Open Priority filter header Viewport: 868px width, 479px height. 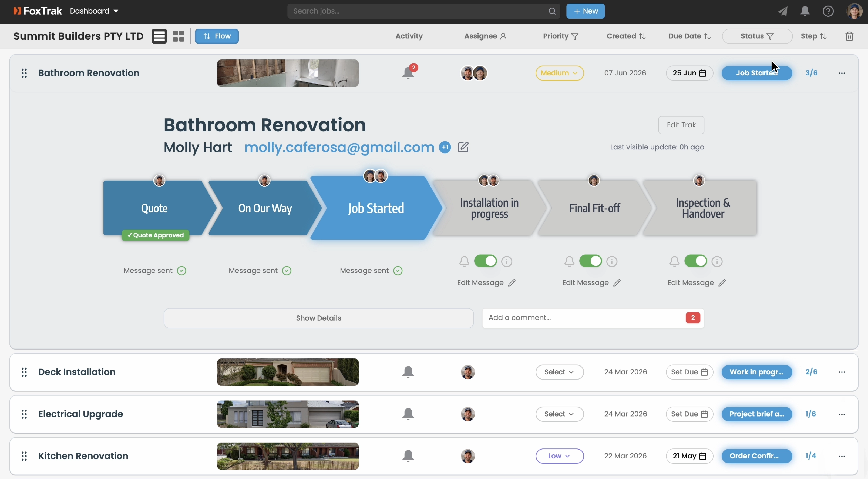point(560,36)
